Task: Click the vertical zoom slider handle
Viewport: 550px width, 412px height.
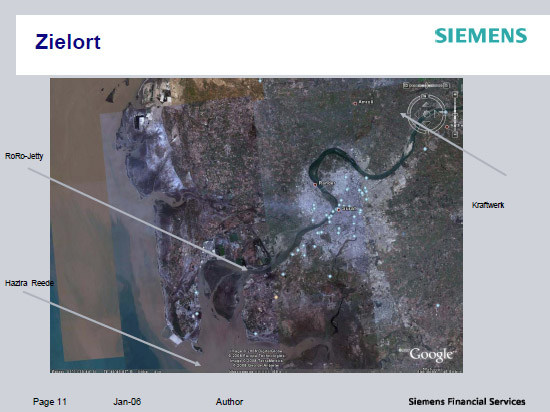Action: click(455, 114)
